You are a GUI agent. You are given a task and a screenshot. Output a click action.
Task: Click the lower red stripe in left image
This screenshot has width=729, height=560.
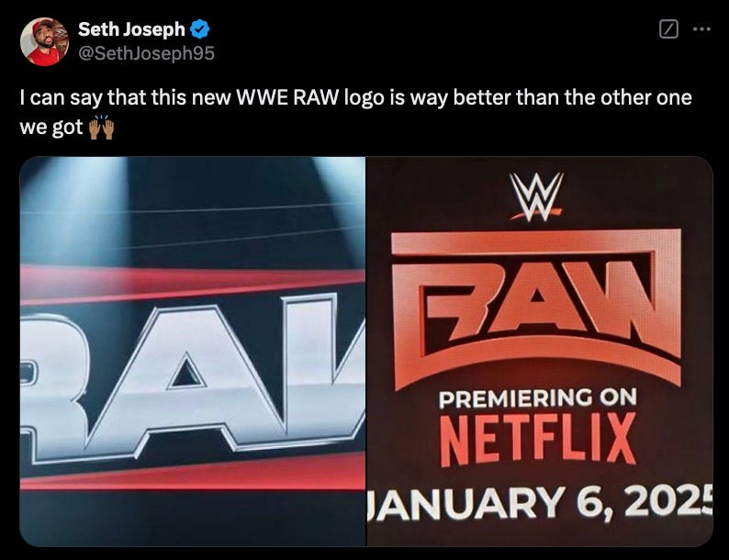[193, 473]
